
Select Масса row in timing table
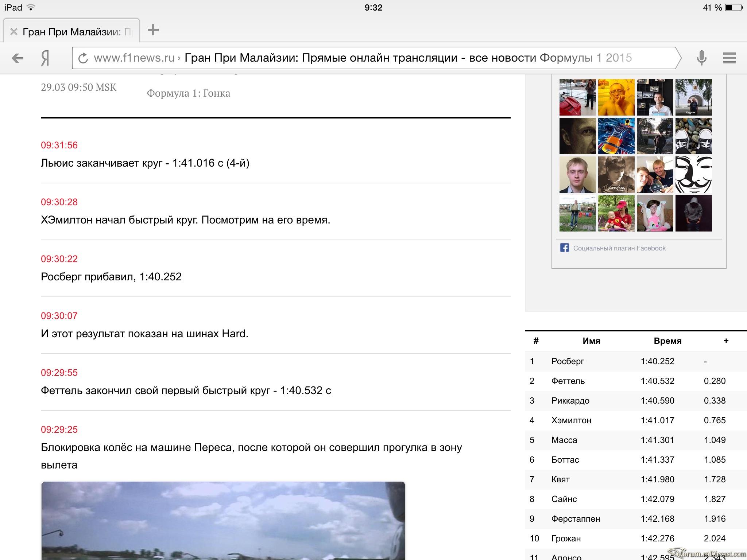tap(636, 440)
